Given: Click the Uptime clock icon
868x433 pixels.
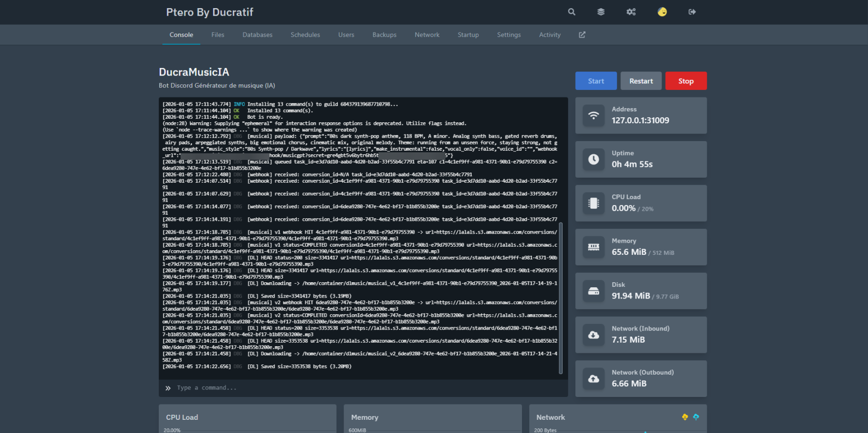Looking at the screenshot, I should [x=594, y=159].
